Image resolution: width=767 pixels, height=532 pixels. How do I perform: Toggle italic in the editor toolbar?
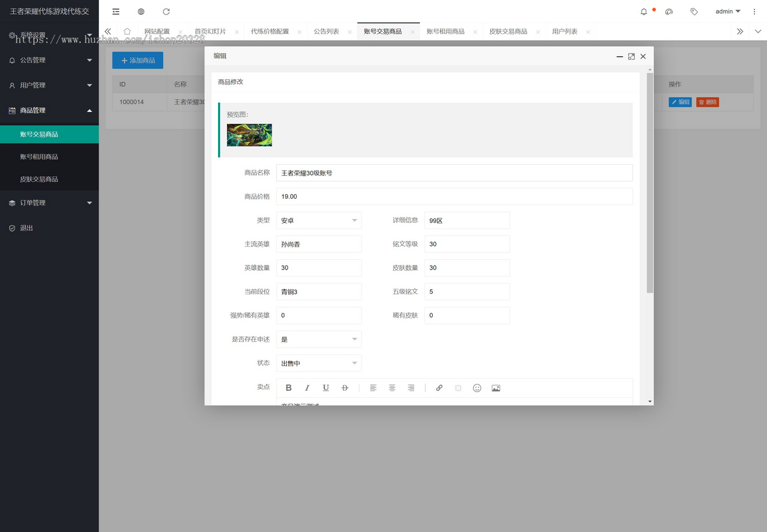click(x=307, y=388)
